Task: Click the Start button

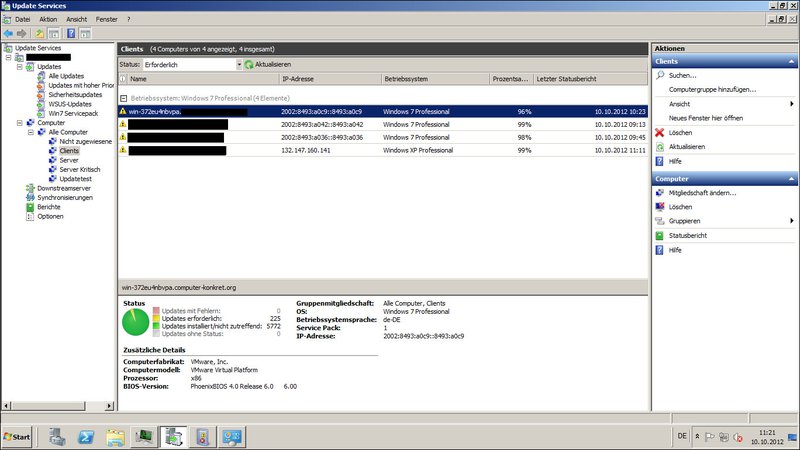Action: (16, 437)
